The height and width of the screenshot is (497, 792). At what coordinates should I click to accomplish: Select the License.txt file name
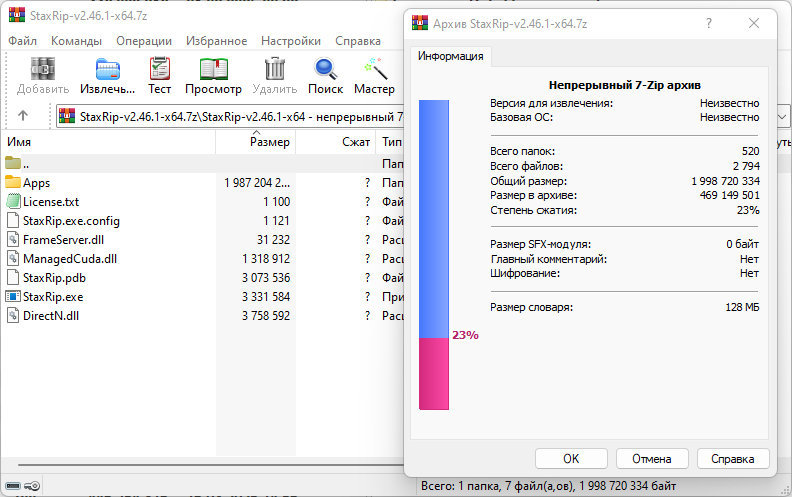click(51, 202)
